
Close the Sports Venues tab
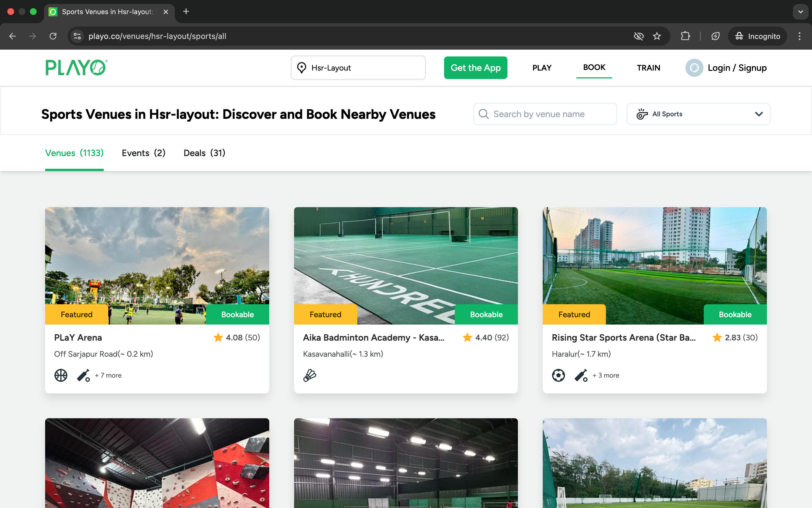166,12
